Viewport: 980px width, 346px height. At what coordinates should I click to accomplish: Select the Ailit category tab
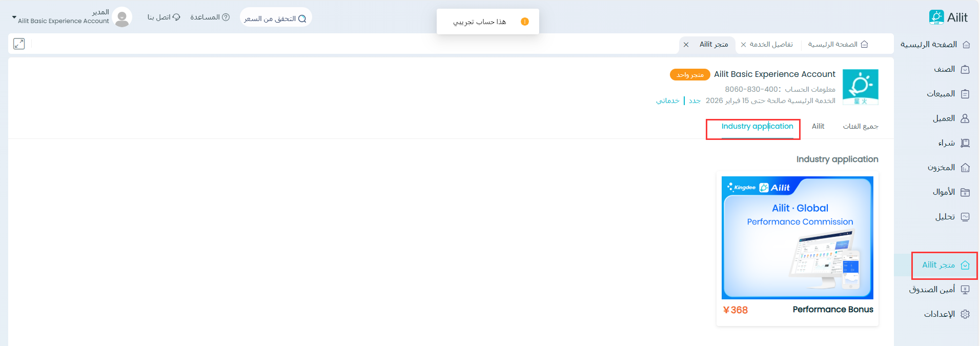tap(818, 127)
